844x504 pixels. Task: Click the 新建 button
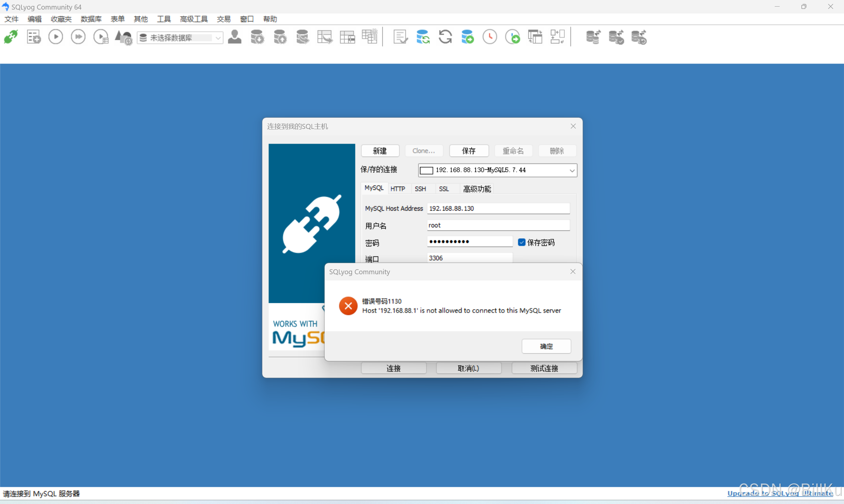(x=380, y=151)
